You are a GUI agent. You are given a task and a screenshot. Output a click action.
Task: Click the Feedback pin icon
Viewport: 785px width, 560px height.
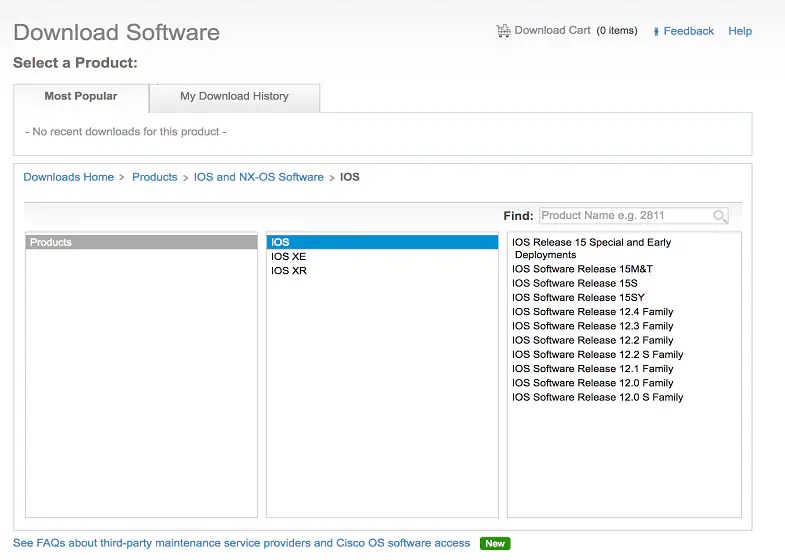click(656, 32)
